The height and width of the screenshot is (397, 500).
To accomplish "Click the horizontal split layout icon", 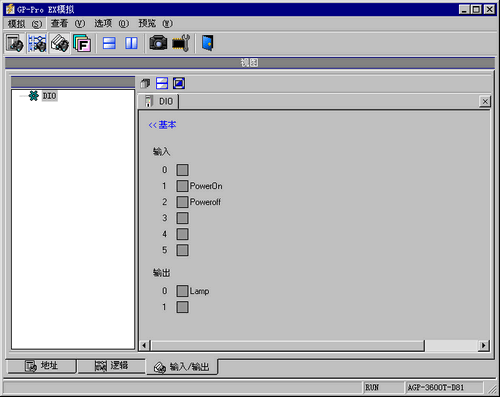I will tap(109, 43).
